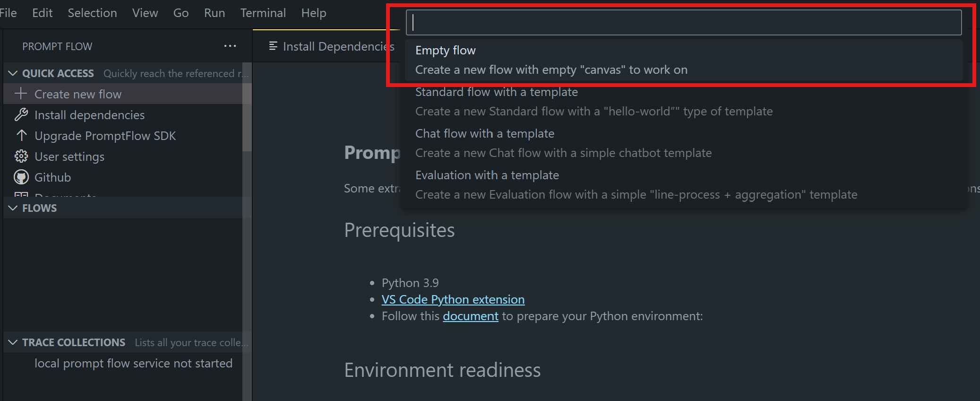980x401 pixels.
Task: Choose Evaluation with a template
Action: click(684, 185)
